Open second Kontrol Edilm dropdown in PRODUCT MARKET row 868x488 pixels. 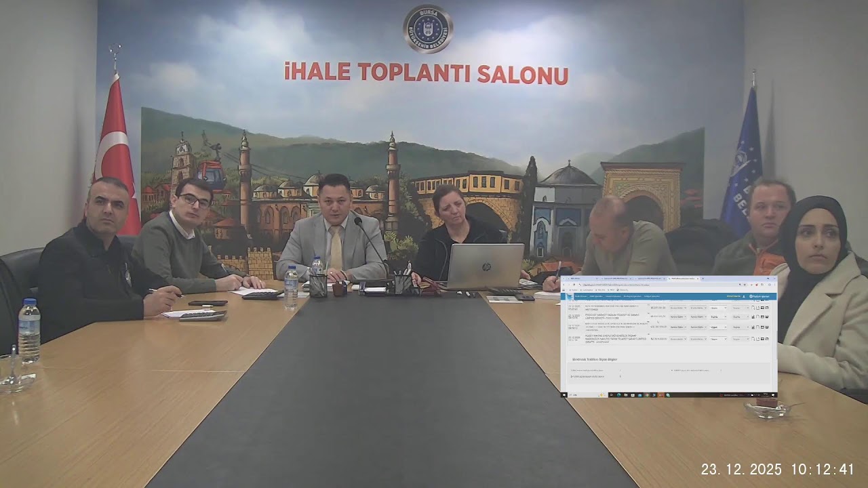[x=698, y=317]
